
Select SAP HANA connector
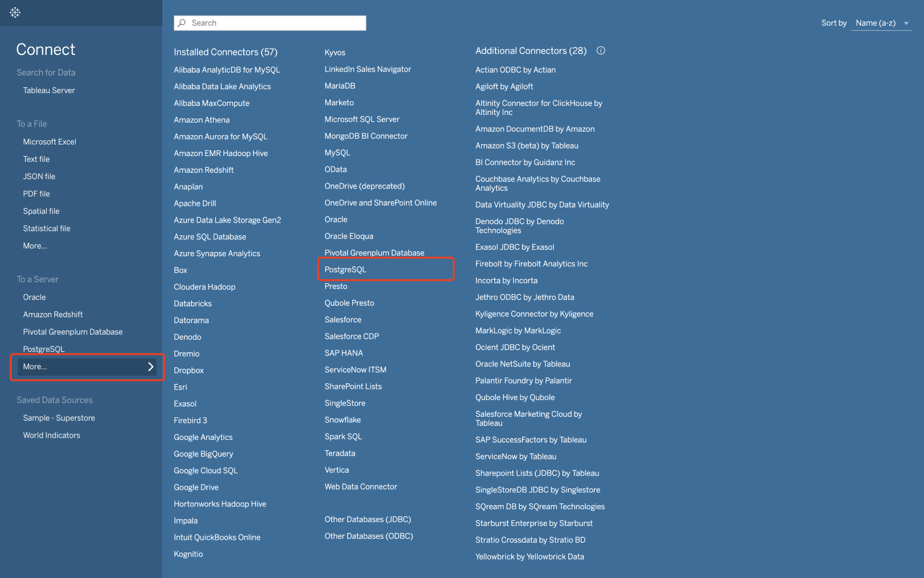point(344,353)
